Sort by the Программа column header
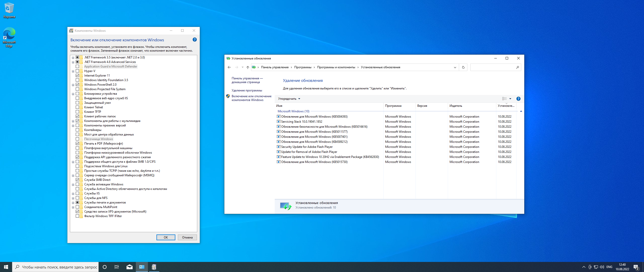644x272 pixels. coord(399,106)
